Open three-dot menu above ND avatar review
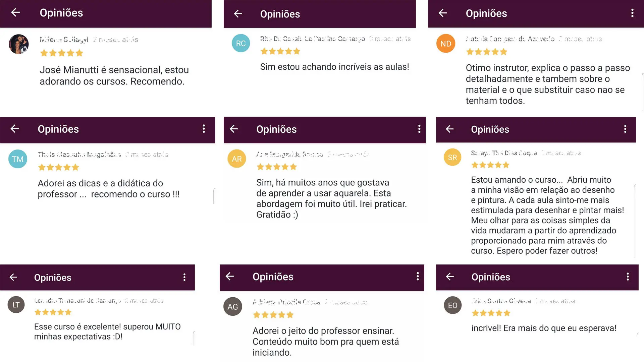Viewport: 644px width, 362px height. click(632, 13)
